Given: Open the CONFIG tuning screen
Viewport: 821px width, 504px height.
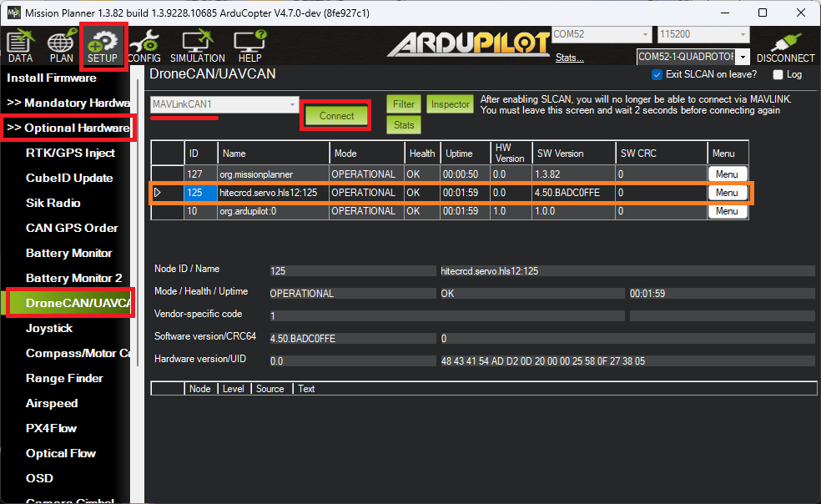Looking at the screenshot, I should point(144,48).
